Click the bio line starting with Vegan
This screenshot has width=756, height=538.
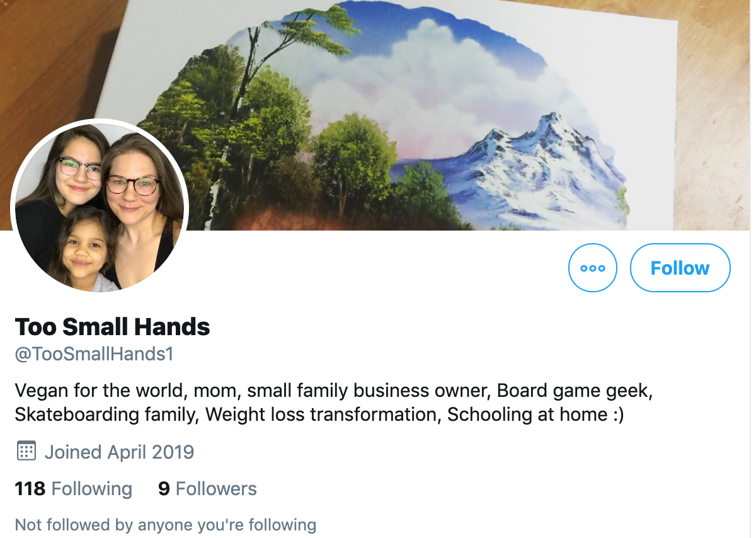coord(334,391)
